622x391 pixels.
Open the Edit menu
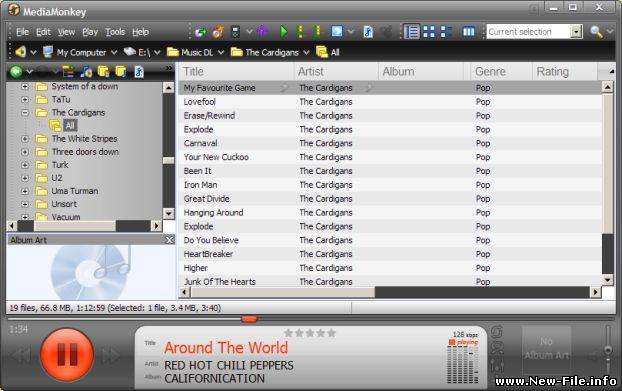pos(43,32)
